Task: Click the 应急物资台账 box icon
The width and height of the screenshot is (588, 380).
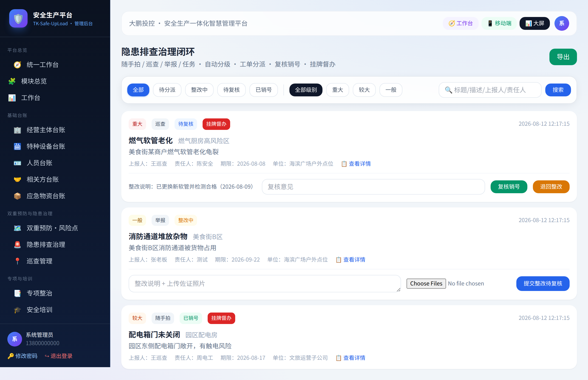Action: 17,196
